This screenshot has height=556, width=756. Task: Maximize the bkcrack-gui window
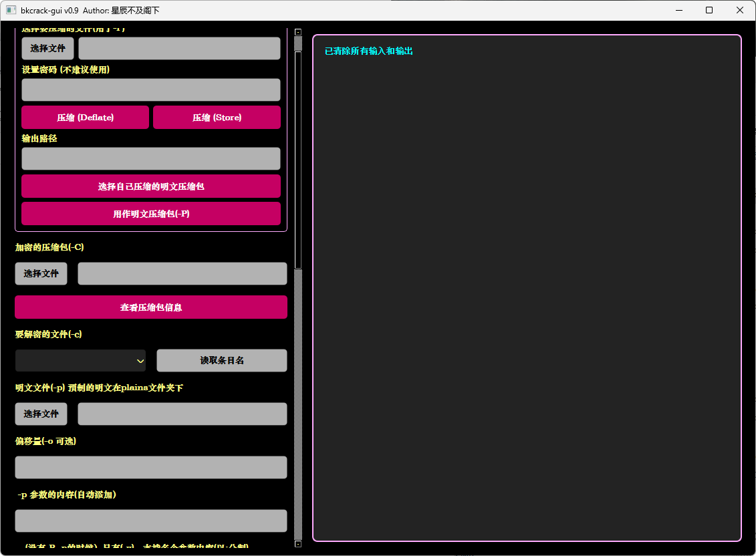pos(709,10)
